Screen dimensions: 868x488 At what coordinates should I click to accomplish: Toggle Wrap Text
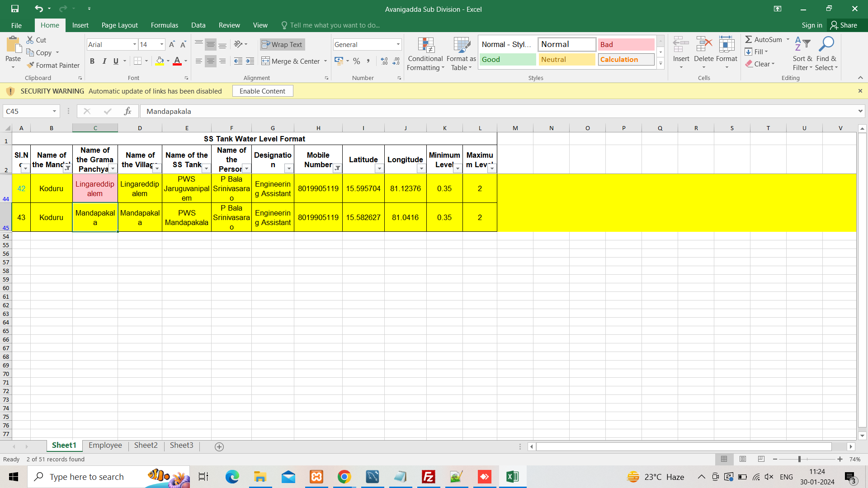[282, 44]
